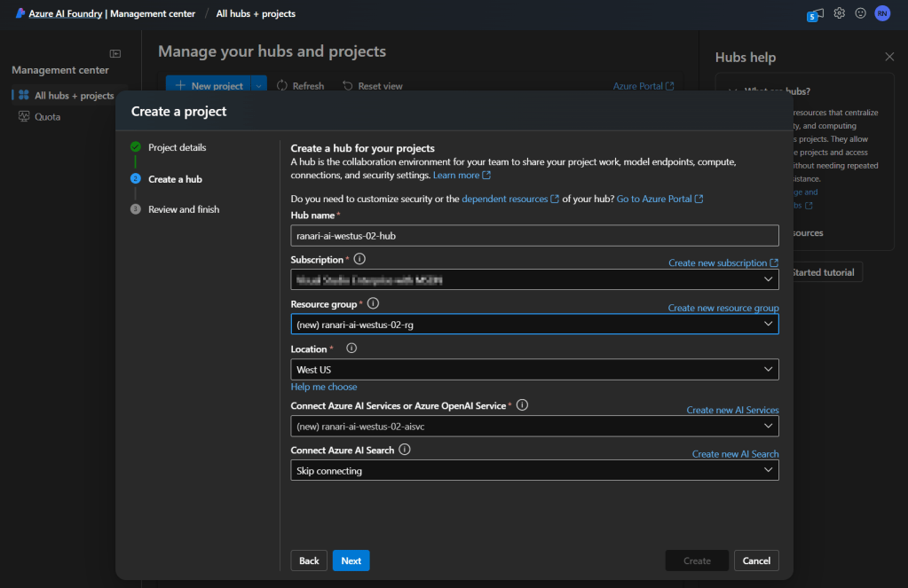Viewport: 908px width, 588px height.
Task: Click the feedback smiley icon
Action: point(860,13)
